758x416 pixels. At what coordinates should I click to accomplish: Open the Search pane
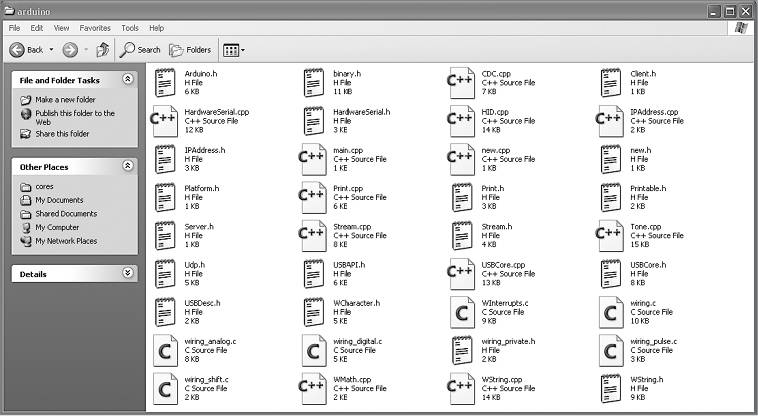tap(140, 49)
